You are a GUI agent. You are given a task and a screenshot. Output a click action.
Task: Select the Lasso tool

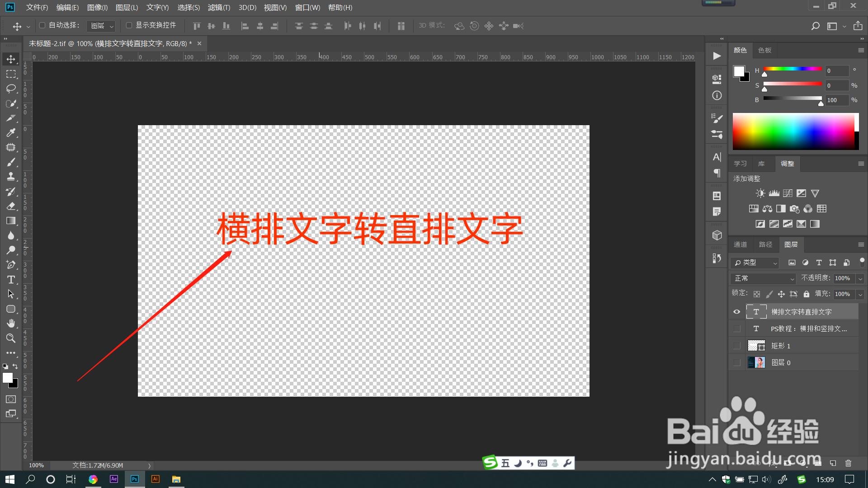[11, 89]
